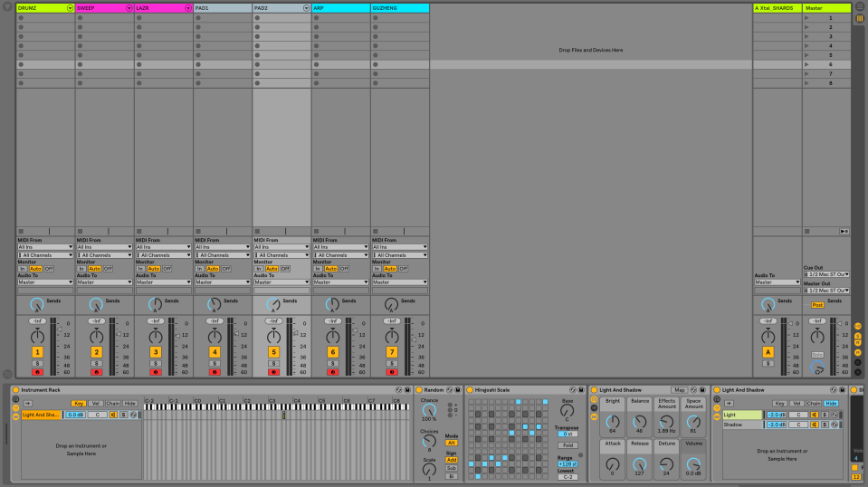Open DRUMZ MIDI From All Ins dropdown
Screen dimensions: 868x487
point(45,247)
